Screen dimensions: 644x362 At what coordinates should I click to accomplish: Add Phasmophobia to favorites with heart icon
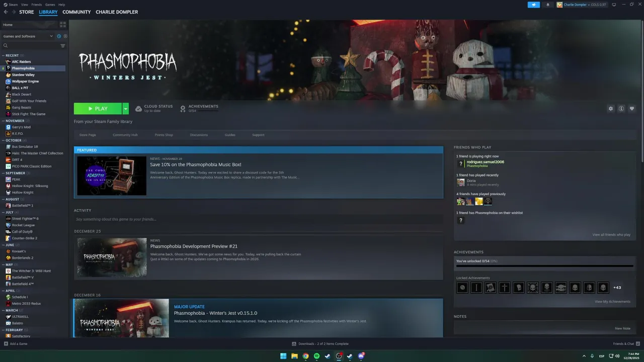632,109
